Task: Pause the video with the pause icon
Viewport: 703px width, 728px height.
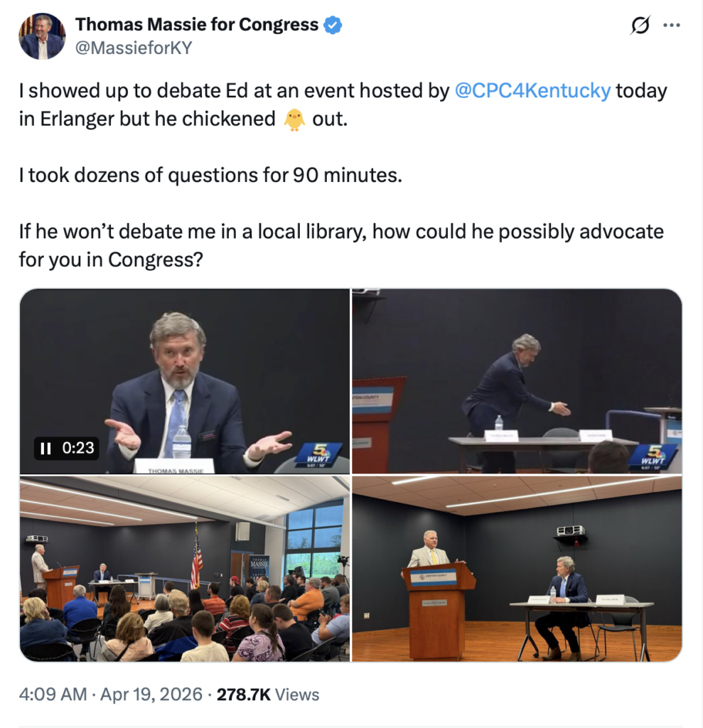Action: (x=45, y=448)
